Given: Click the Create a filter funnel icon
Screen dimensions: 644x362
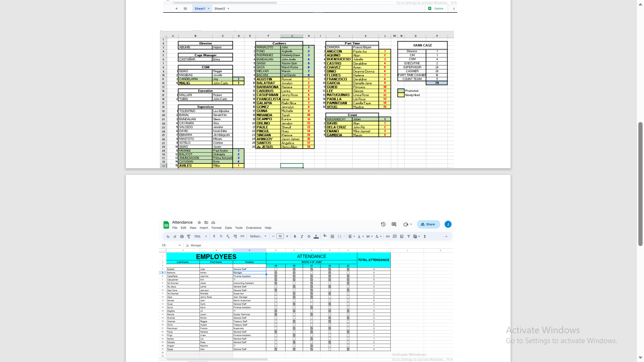Looking at the screenshot, I should tap(409, 237).
